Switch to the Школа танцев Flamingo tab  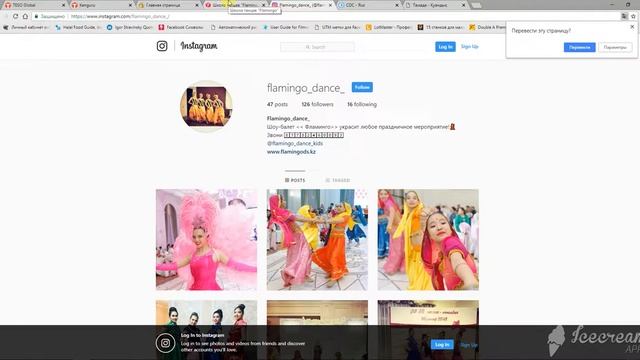[233, 5]
